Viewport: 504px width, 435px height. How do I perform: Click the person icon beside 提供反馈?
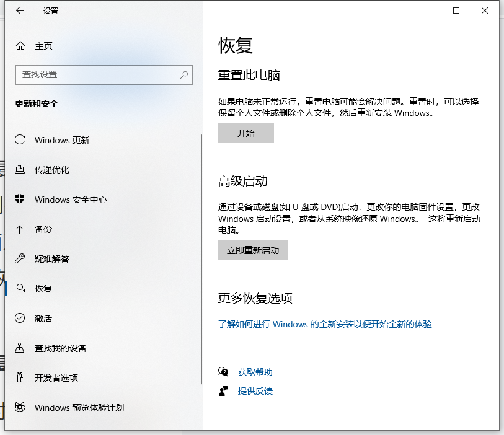click(x=223, y=391)
